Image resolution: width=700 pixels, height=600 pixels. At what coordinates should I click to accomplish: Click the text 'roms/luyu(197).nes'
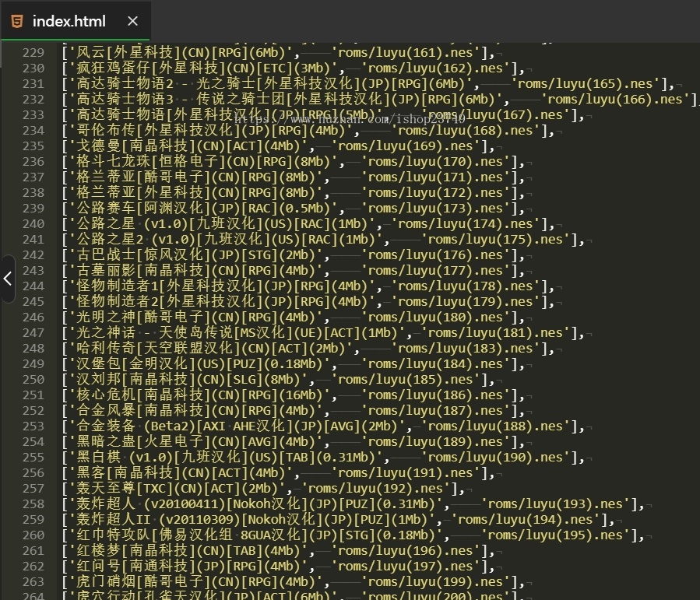pos(406,567)
